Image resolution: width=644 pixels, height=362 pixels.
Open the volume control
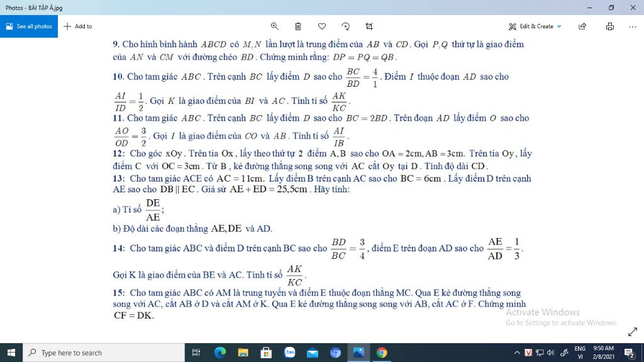pyautogui.click(x=551, y=353)
